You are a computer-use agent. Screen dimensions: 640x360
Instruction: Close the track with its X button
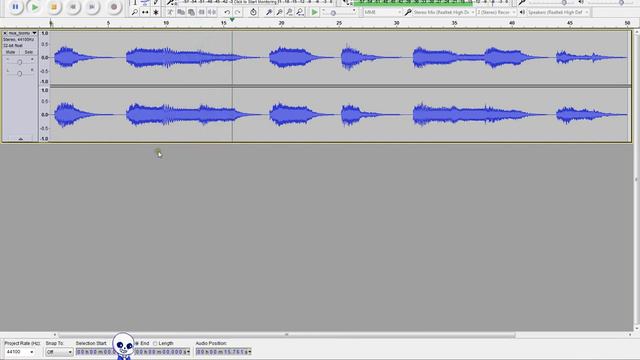tap(5, 33)
